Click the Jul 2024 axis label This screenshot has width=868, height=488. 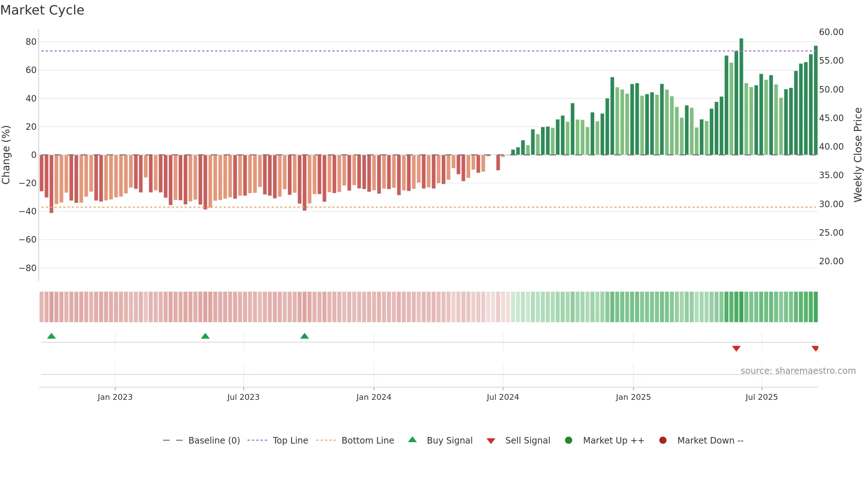[x=503, y=397]
